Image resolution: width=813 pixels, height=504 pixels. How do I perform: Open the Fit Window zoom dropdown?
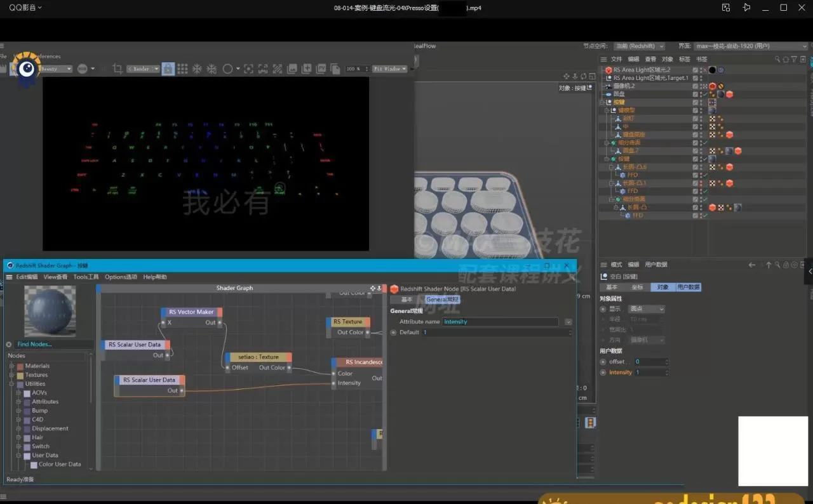click(389, 69)
